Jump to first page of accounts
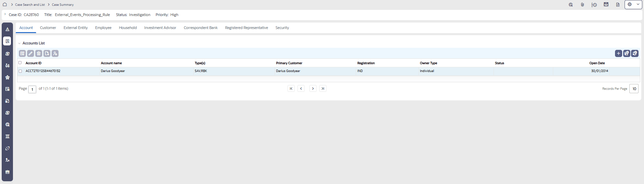644x184 pixels. [x=291, y=88]
